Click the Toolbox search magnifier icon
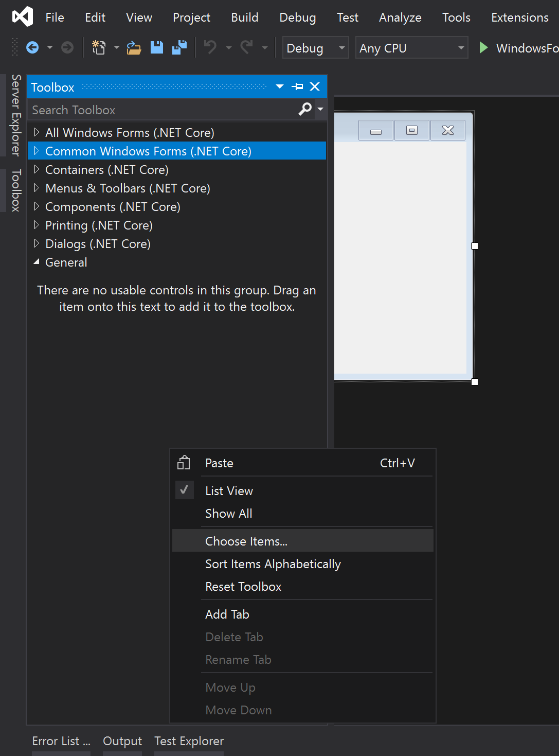Image resolution: width=559 pixels, height=756 pixels. [305, 109]
